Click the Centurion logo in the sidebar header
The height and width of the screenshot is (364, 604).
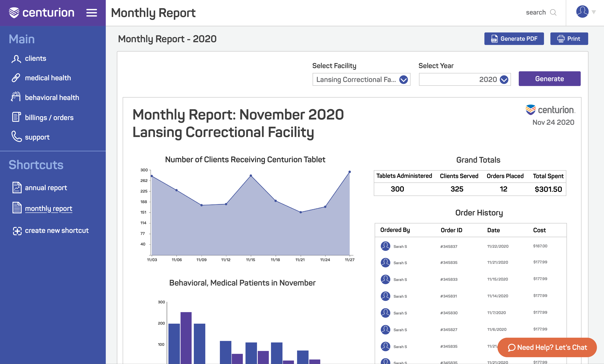[41, 13]
